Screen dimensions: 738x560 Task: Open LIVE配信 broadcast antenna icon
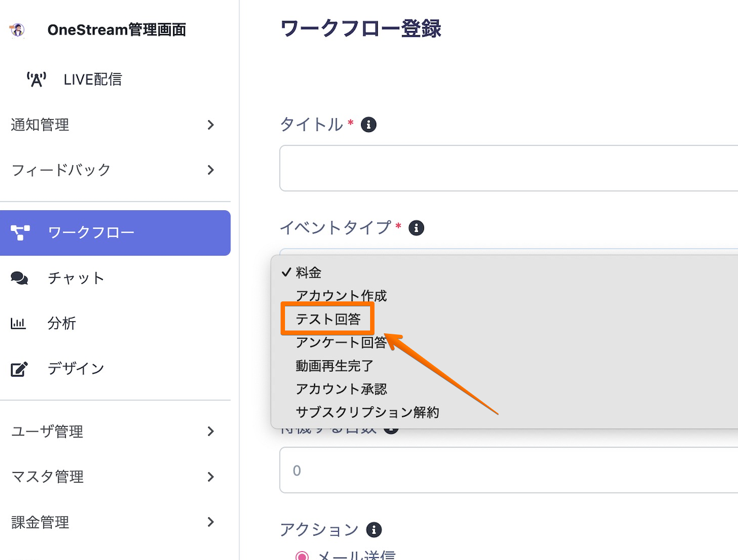36,80
